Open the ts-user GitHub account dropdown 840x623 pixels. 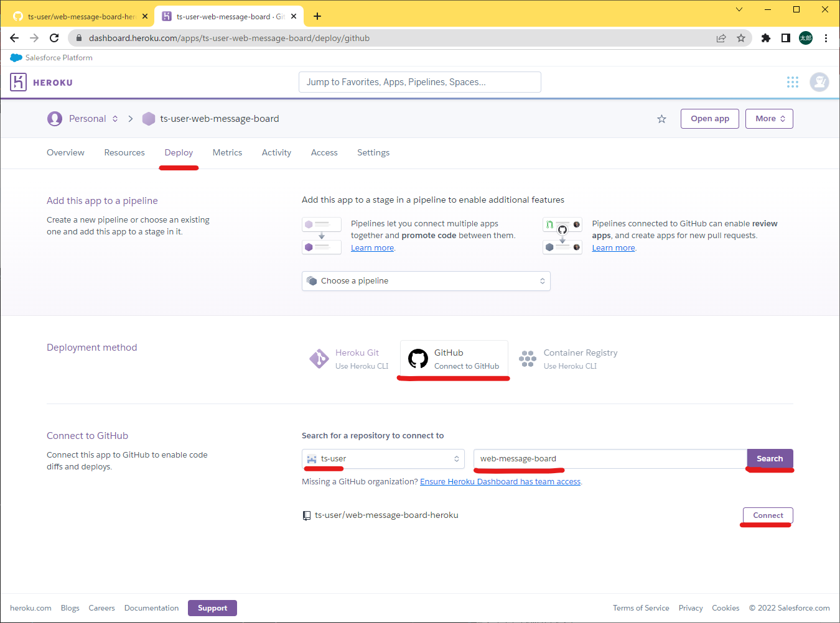tap(383, 459)
